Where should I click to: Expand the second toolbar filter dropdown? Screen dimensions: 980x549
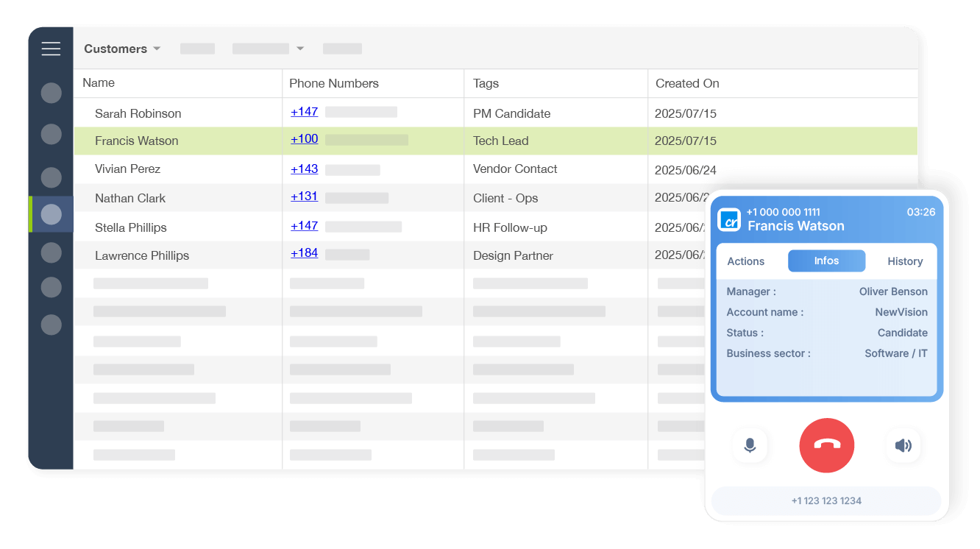click(269, 48)
